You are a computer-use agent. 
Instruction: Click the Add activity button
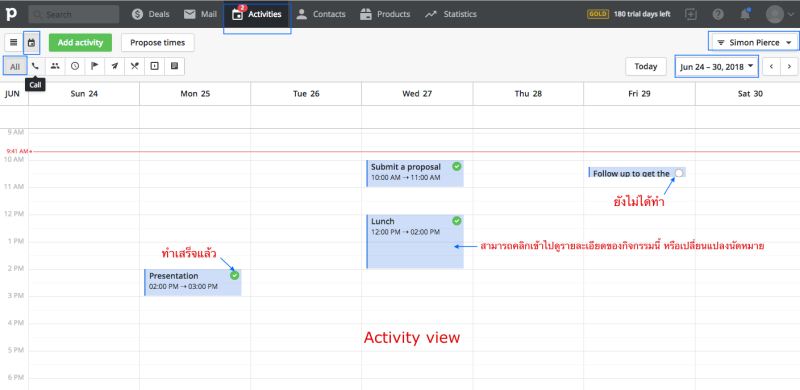coord(80,43)
